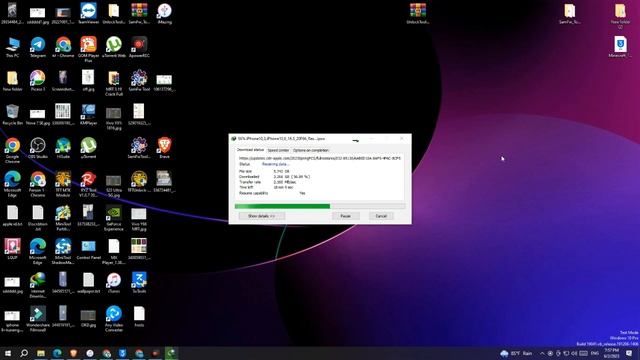Select the Picasa 3 desktop icon
This screenshot has height=360, width=640.
click(38, 80)
